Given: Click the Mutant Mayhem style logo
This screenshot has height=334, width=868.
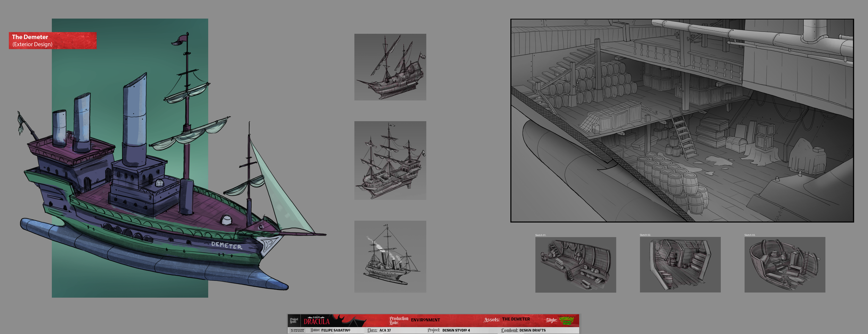Looking at the screenshot, I should [x=566, y=320].
